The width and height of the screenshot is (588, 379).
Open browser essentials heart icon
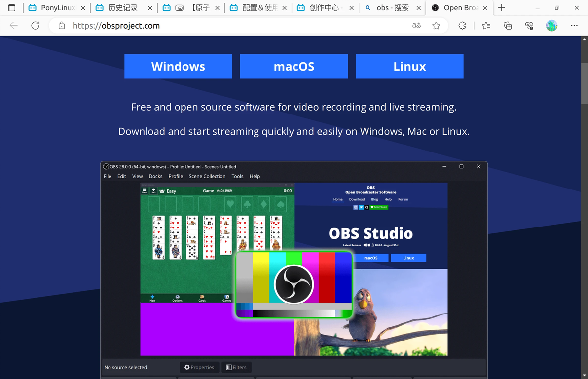[x=529, y=26]
